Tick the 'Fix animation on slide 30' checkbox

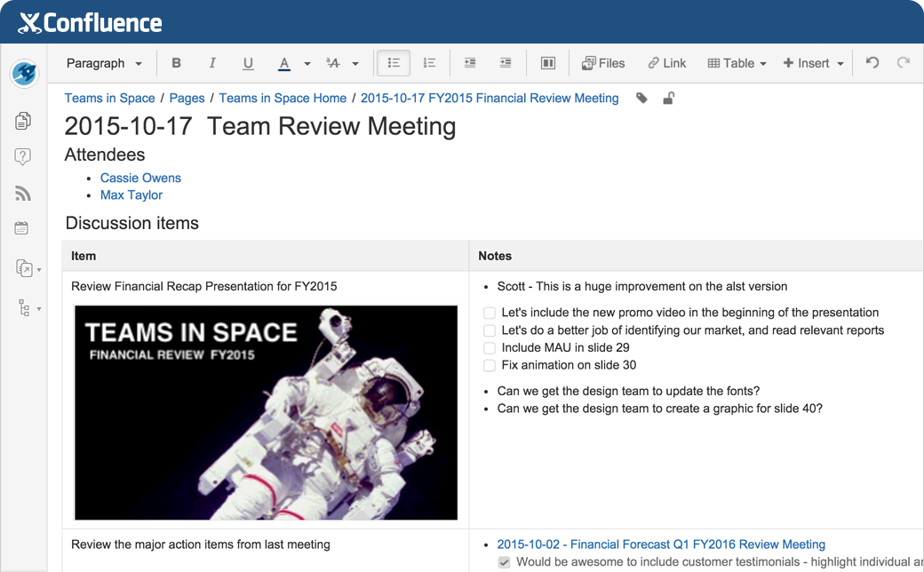coord(490,365)
